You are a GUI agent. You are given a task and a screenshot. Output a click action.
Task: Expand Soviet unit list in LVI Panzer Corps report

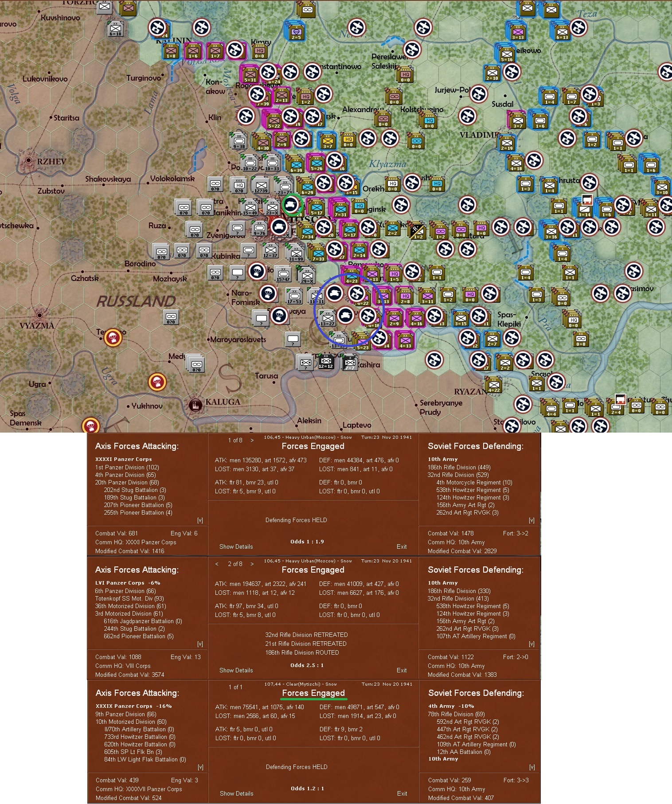coord(531,644)
